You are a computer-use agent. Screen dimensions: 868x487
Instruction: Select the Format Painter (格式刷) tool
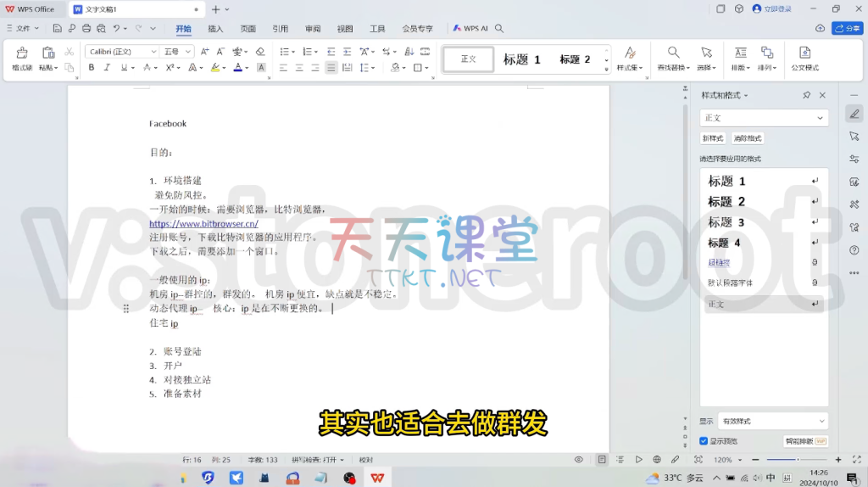pyautogui.click(x=22, y=58)
